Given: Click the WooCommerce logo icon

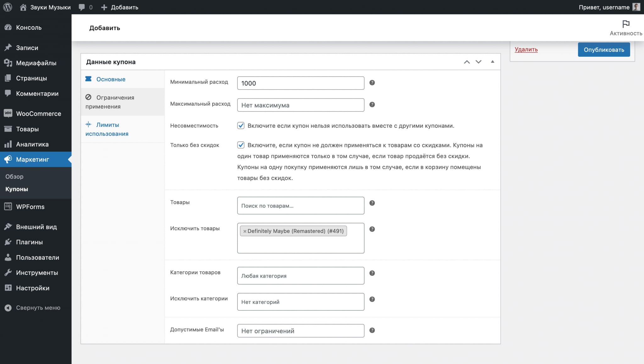Looking at the screenshot, I should click(x=8, y=113).
